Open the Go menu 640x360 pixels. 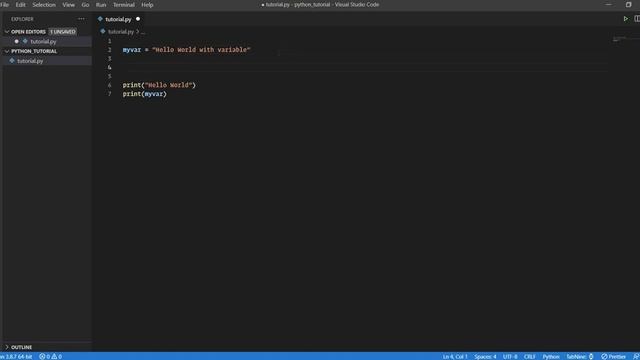85,5
